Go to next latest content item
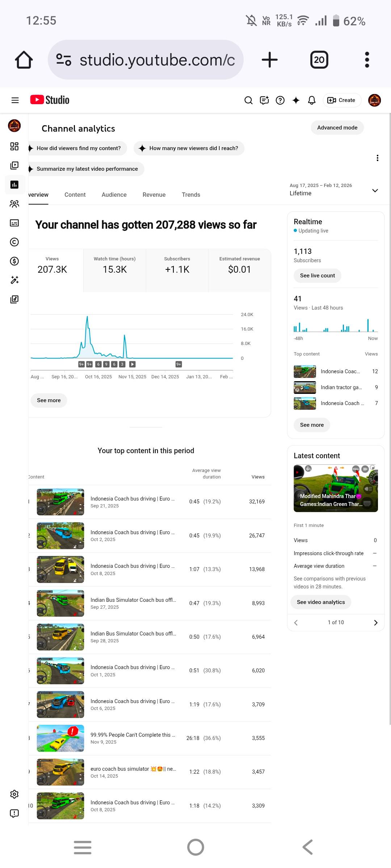Screen dimensions: 391x868 click(375, 622)
